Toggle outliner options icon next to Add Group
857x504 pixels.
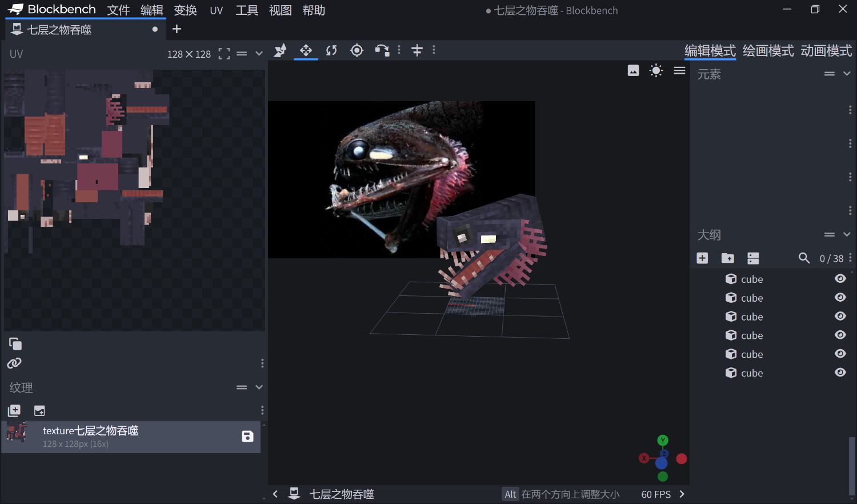pyautogui.click(x=753, y=258)
